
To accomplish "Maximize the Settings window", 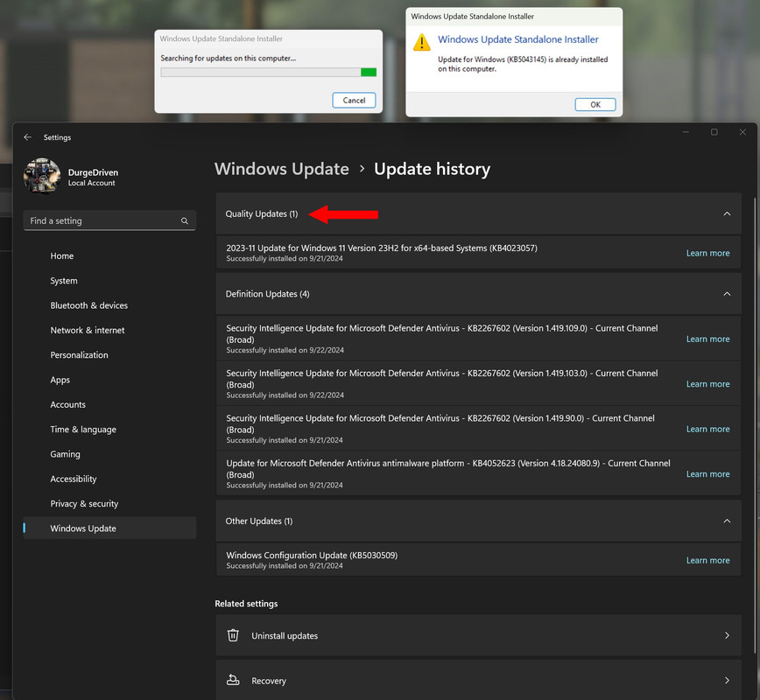I will click(x=714, y=132).
